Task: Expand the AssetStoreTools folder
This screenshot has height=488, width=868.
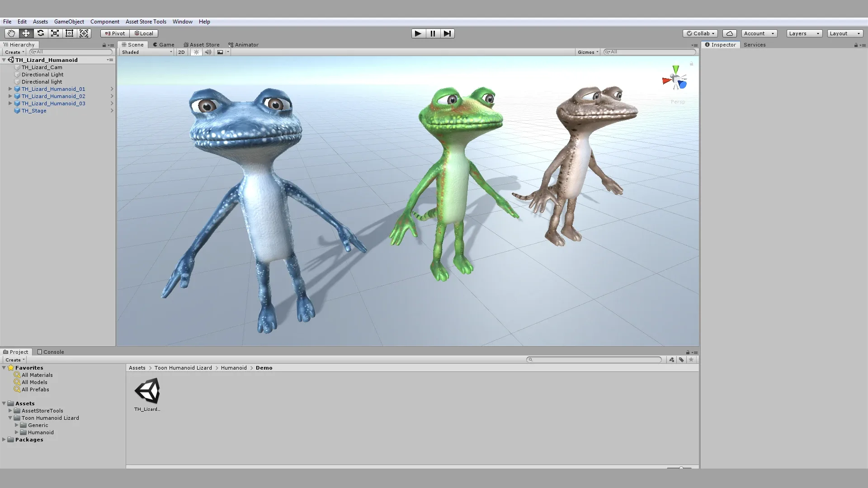Action: (x=10, y=411)
